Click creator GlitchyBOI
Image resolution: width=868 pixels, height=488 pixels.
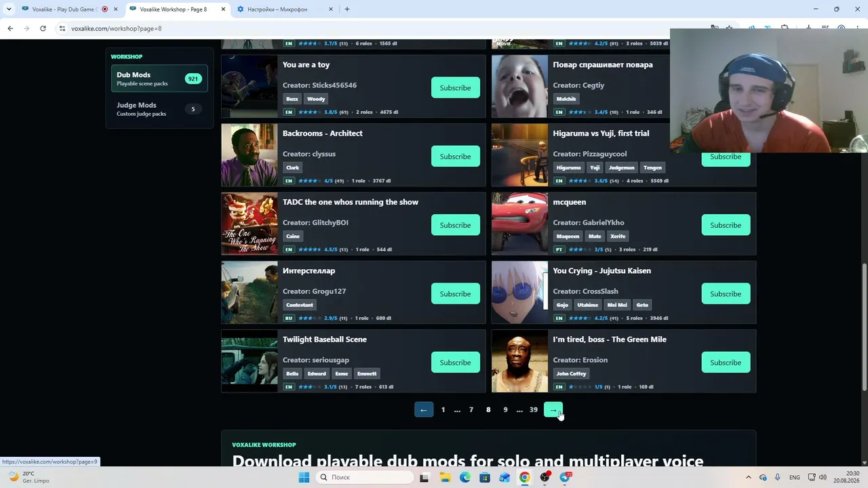(330, 222)
